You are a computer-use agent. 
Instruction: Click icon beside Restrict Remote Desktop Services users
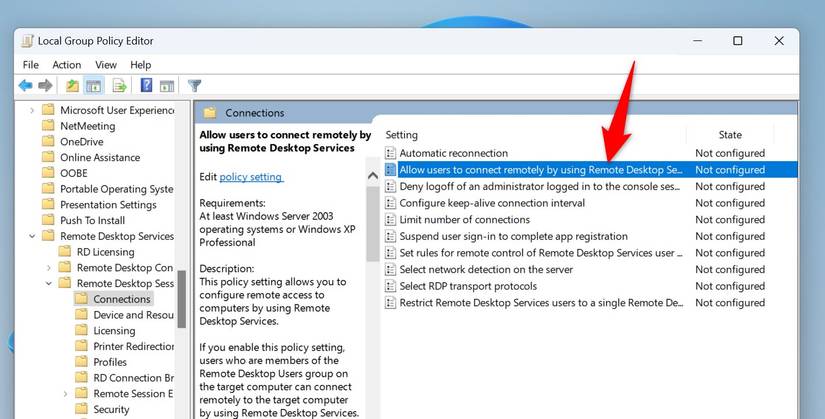(390, 303)
